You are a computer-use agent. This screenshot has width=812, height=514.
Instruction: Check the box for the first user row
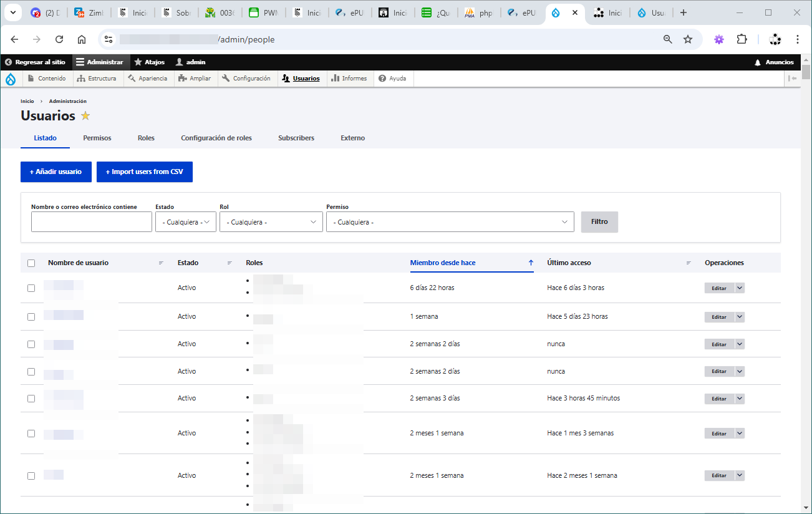[x=31, y=288]
